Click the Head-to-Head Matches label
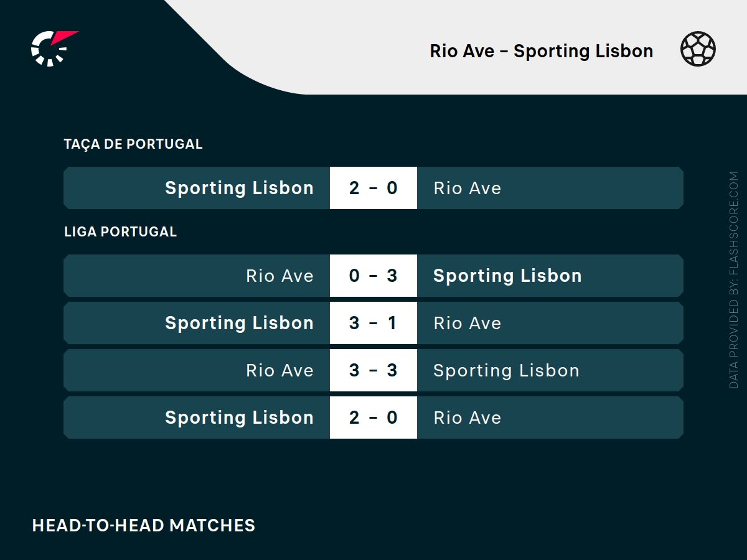The width and height of the screenshot is (747, 560). pyautogui.click(x=144, y=525)
